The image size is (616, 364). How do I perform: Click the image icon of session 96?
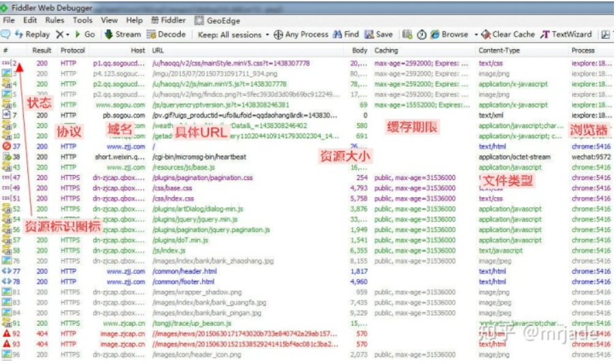click(6, 354)
